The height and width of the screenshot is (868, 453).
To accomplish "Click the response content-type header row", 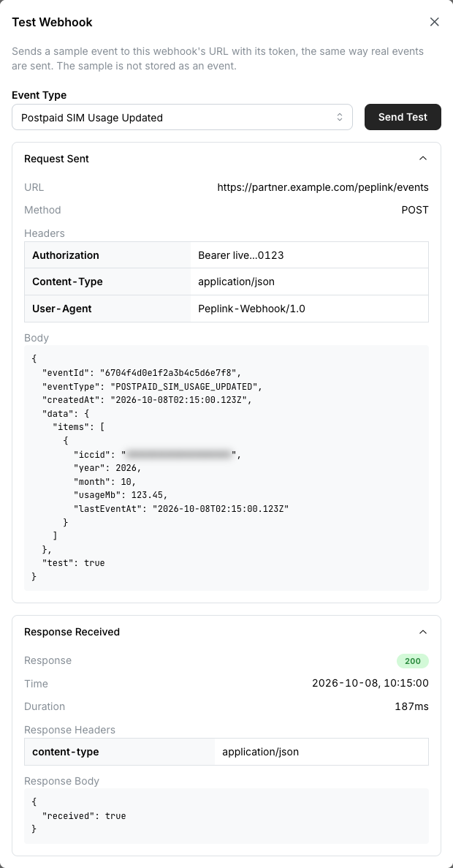I will pyautogui.click(x=226, y=752).
